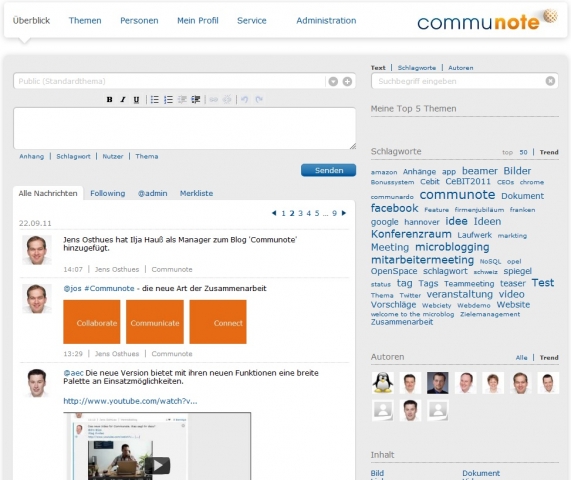
Task: Switch to Following tab
Action: 107,193
